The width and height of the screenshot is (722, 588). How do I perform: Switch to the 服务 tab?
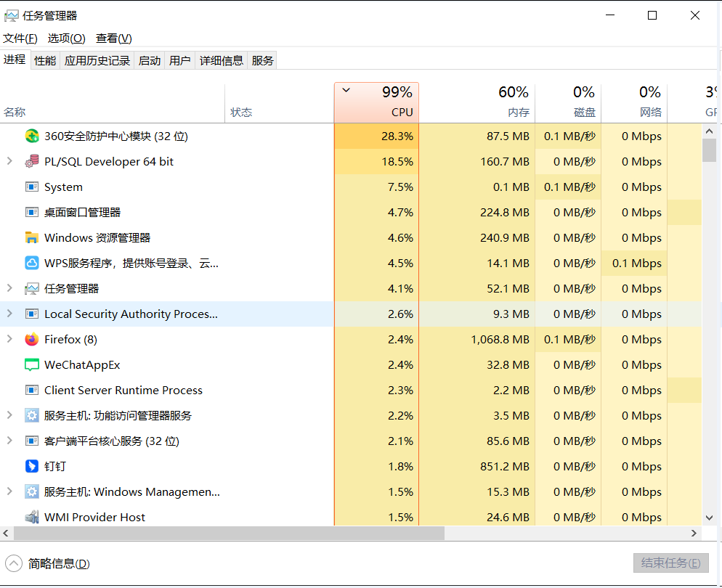click(x=262, y=60)
